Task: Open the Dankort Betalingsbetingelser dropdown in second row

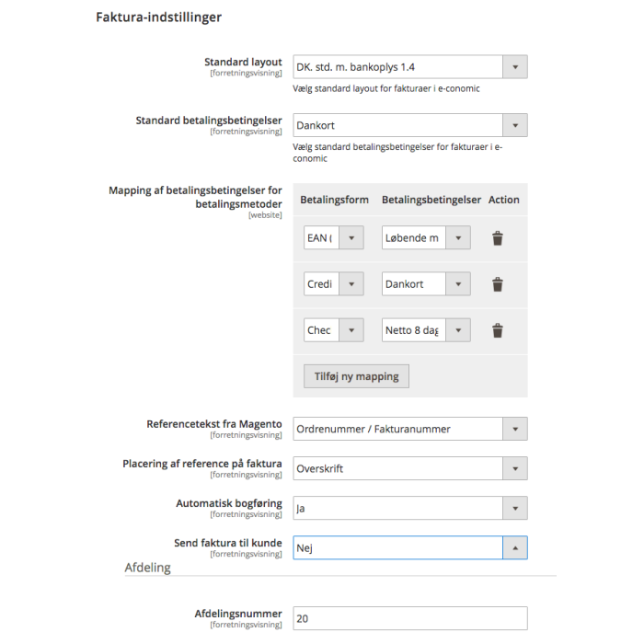Action: [426, 283]
